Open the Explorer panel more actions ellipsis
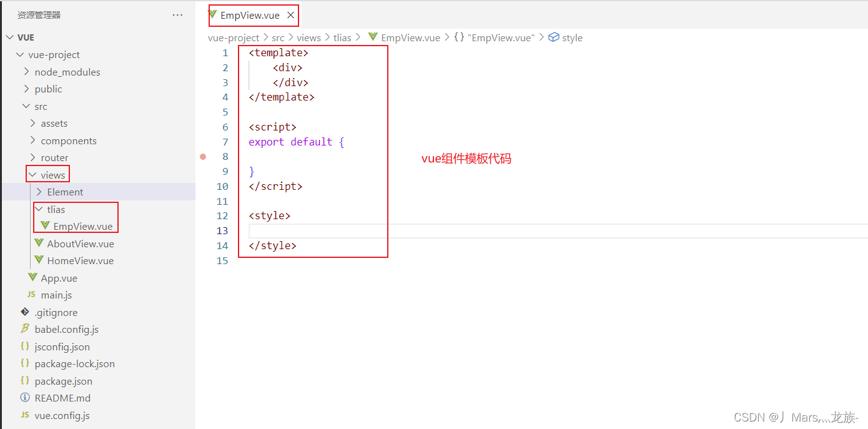 coord(177,15)
